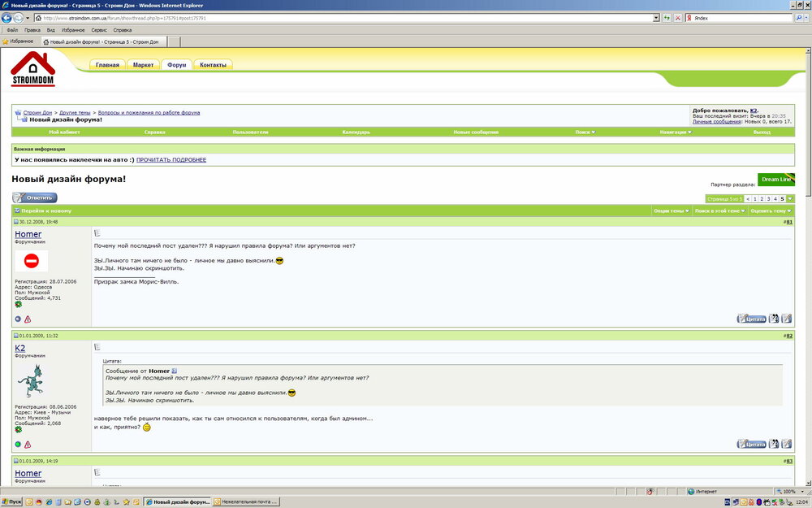Expand the Оценить тему dropdown
This screenshot has height=508, width=812.
point(771,211)
